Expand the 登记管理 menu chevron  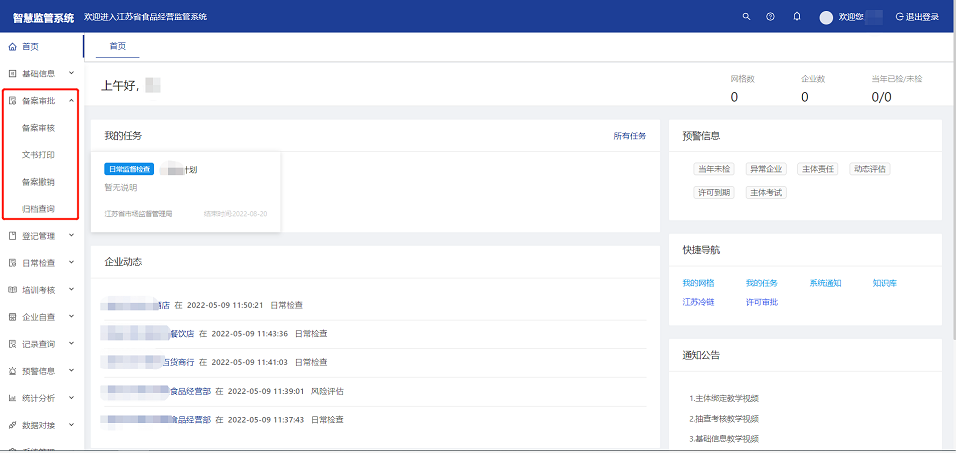(71, 236)
